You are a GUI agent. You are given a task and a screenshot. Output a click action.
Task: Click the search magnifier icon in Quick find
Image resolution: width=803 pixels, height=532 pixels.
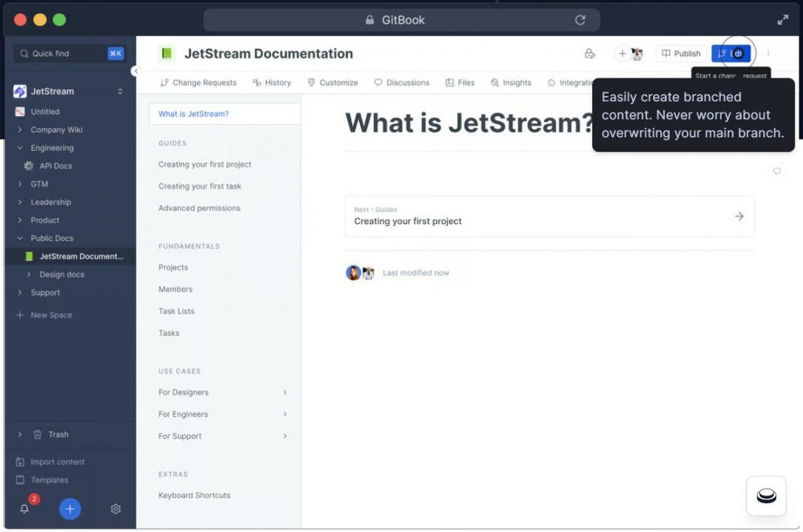(24, 53)
